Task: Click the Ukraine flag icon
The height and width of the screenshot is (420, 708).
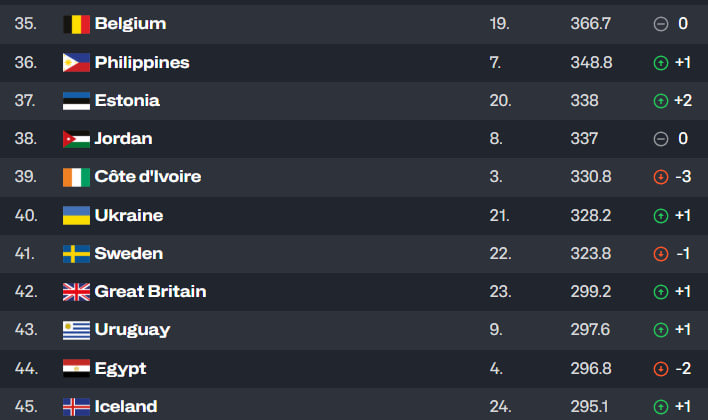Action: pos(76,215)
